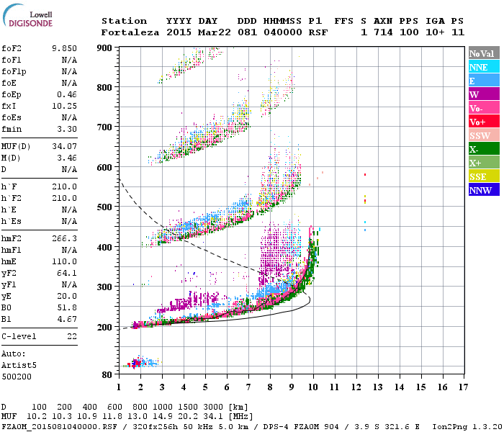Screen dimensions: 504x432
Task: Click the foF2 value 9.850
Action: tap(64, 48)
